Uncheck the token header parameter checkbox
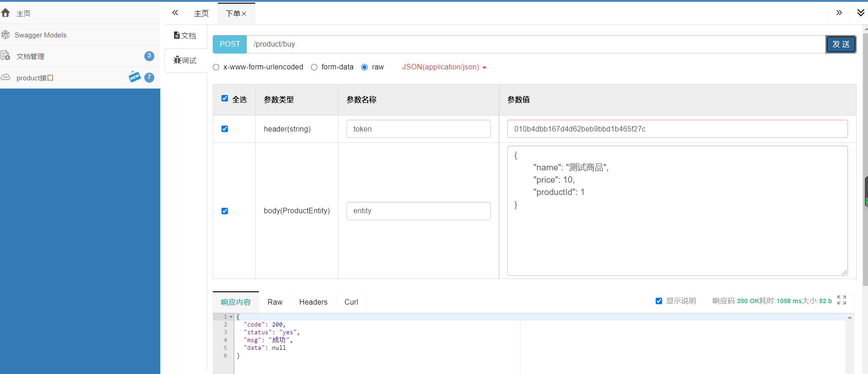 225,129
